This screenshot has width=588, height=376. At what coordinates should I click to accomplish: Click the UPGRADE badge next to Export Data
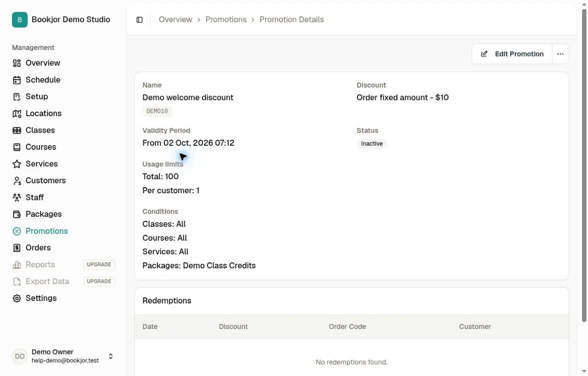(x=99, y=281)
